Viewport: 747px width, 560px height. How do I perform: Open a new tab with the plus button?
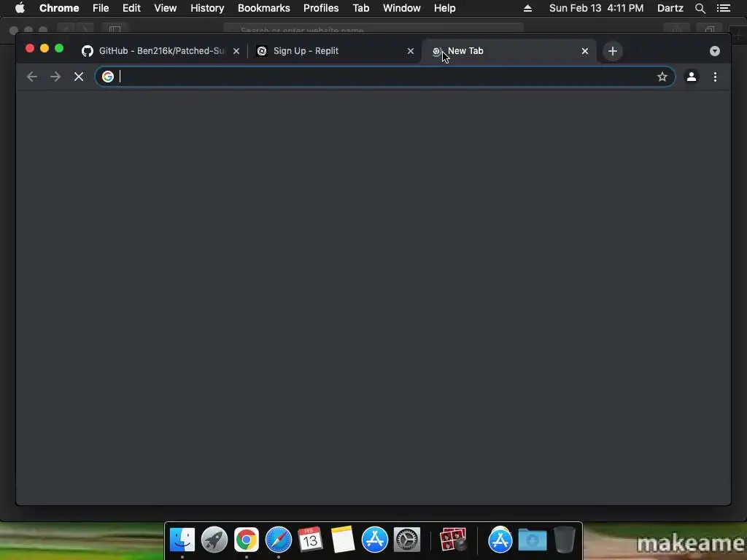(x=613, y=51)
